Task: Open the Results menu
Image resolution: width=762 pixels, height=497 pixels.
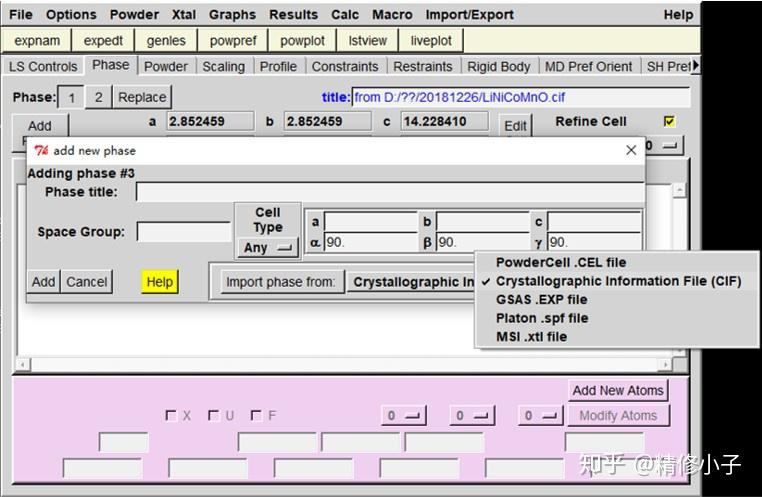Action: click(294, 15)
